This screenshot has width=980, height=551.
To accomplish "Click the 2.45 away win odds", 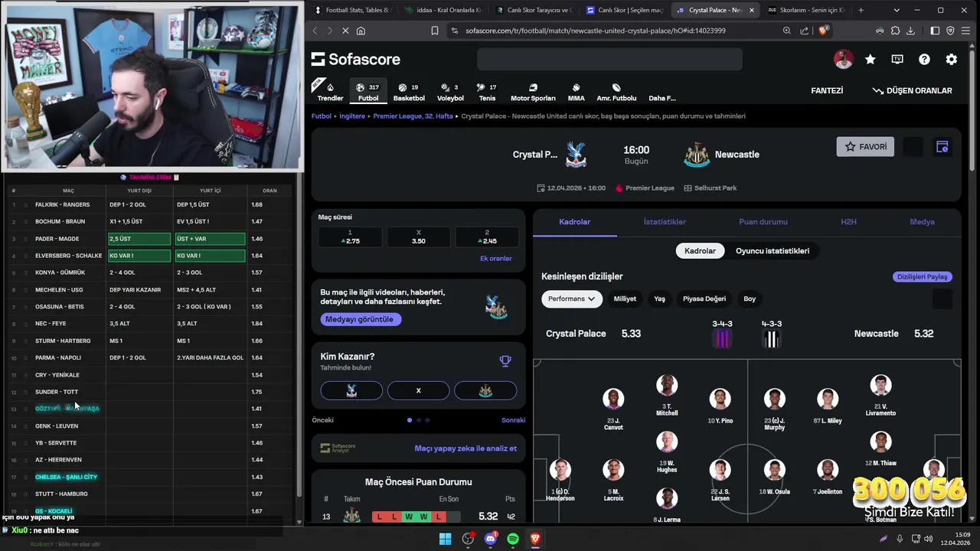I will coord(486,237).
